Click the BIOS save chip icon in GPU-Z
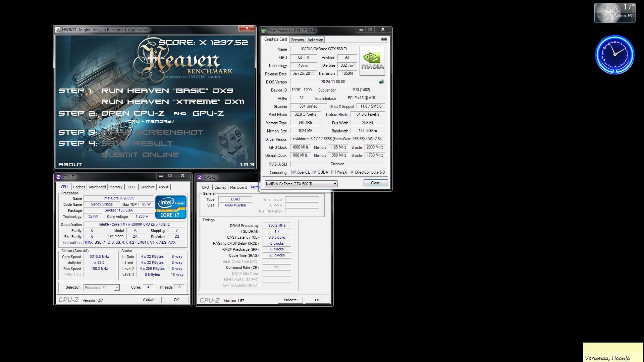 click(x=381, y=82)
